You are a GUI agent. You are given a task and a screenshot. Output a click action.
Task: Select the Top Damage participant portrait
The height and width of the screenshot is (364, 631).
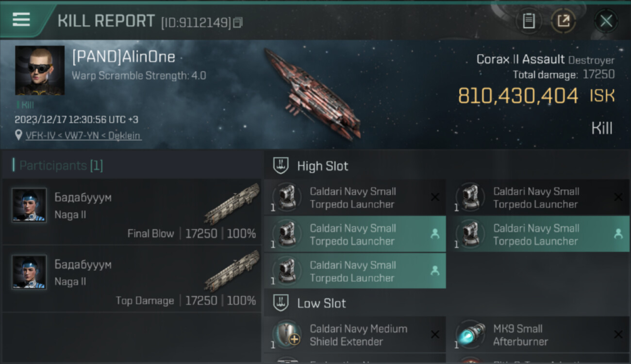pyautogui.click(x=29, y=272)
